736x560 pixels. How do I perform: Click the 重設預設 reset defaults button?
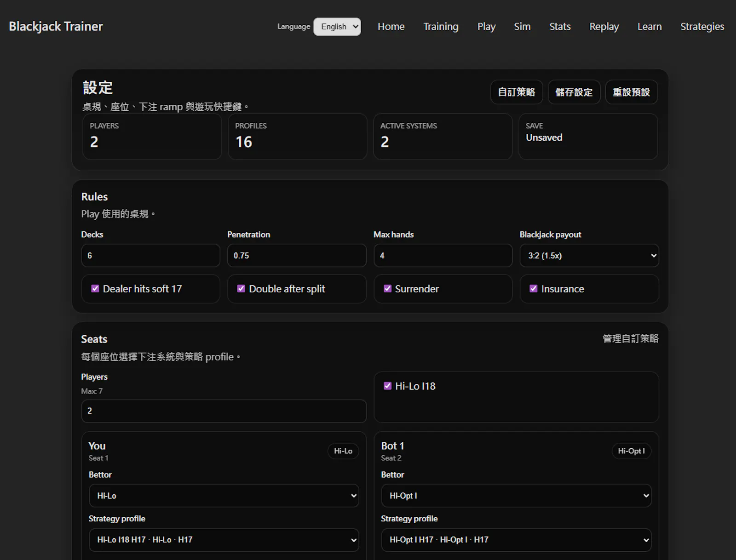(632, 92)
